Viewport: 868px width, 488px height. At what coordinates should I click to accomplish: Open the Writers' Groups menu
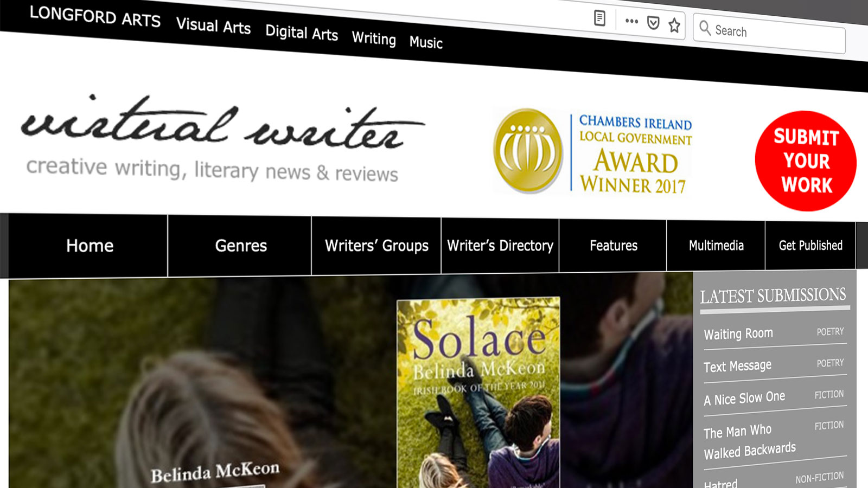click(x=376, y=246)
